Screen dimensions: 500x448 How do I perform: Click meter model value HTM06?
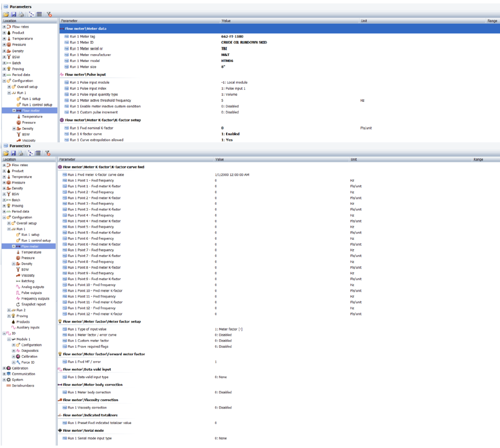[227, 60]
